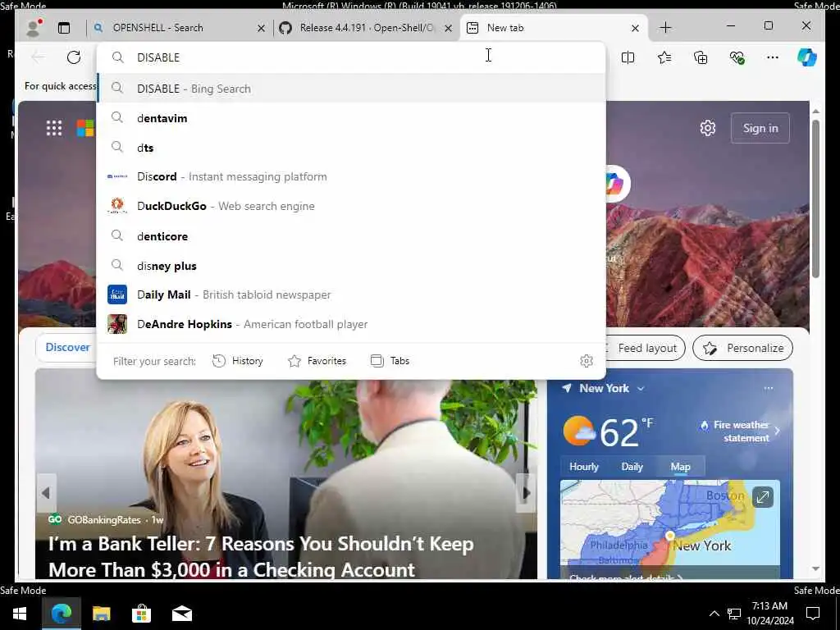Open the Edge profile icon

click(x=34, y=27)
